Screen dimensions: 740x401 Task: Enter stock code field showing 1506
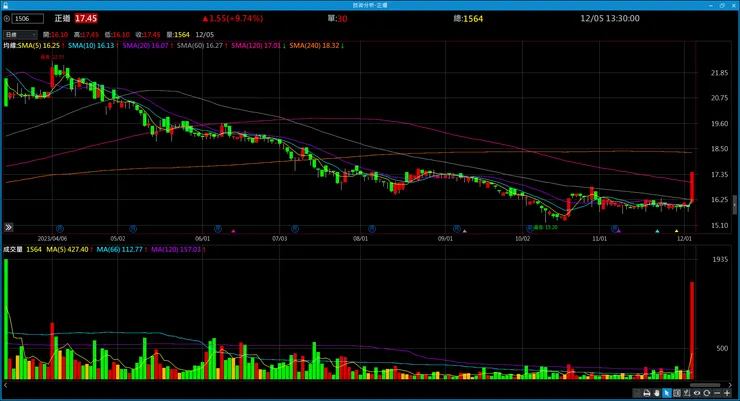[28, 19]
